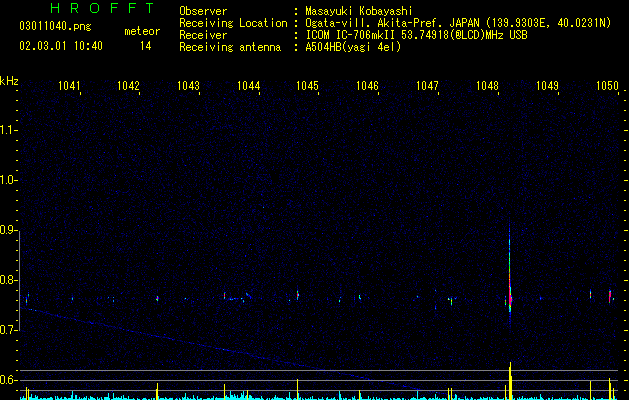Click the ICOM IC-706mkII receiver text
This screenshot has height=400, width=629.
pyautogui.click(x=416, y=35)
